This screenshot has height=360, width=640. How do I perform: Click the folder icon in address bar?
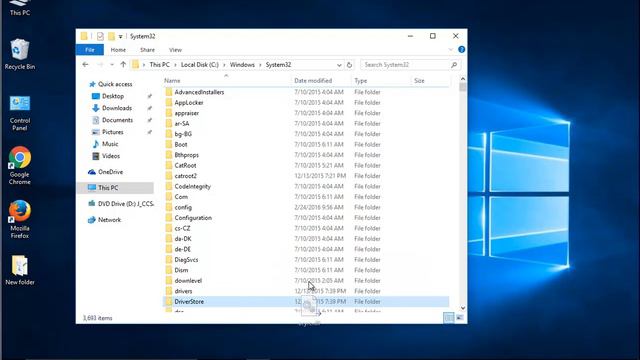(x=136, y=64)
